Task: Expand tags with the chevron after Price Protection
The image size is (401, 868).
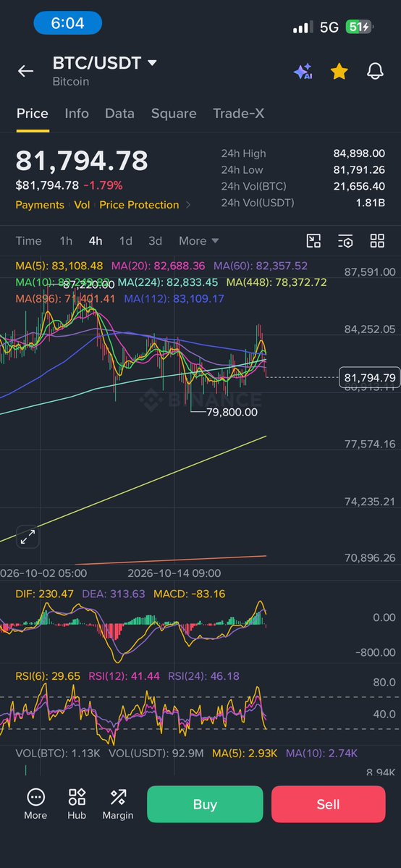Action: [188, 205]
